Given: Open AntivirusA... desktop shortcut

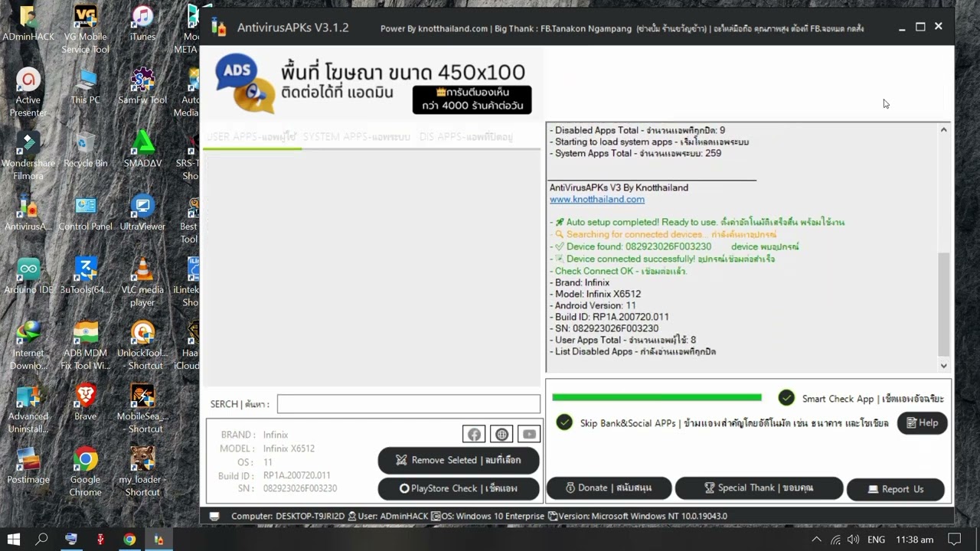Looking at the screenshot, I should [28, 214].
